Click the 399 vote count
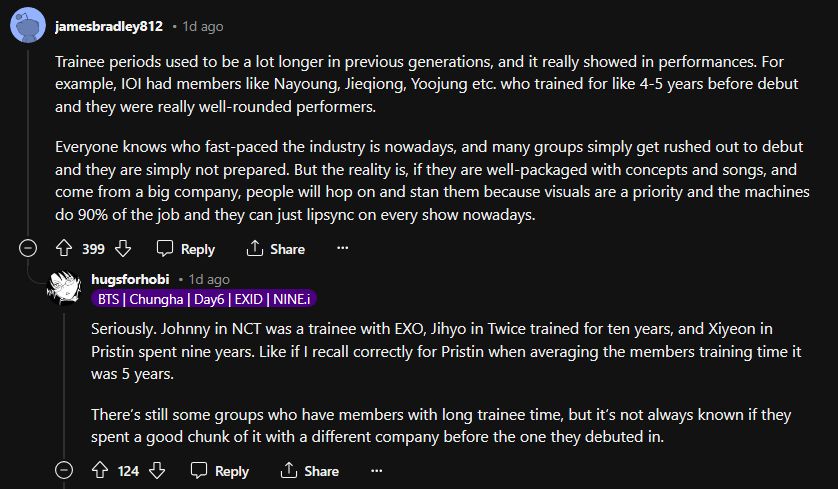 tap(94, 248)
